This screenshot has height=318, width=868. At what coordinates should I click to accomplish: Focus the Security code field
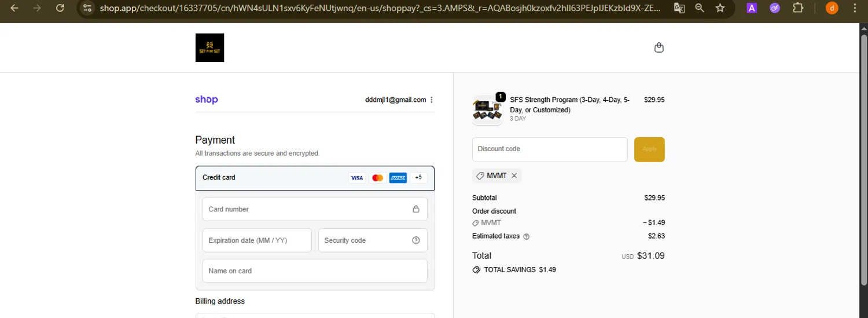(373, 240)
